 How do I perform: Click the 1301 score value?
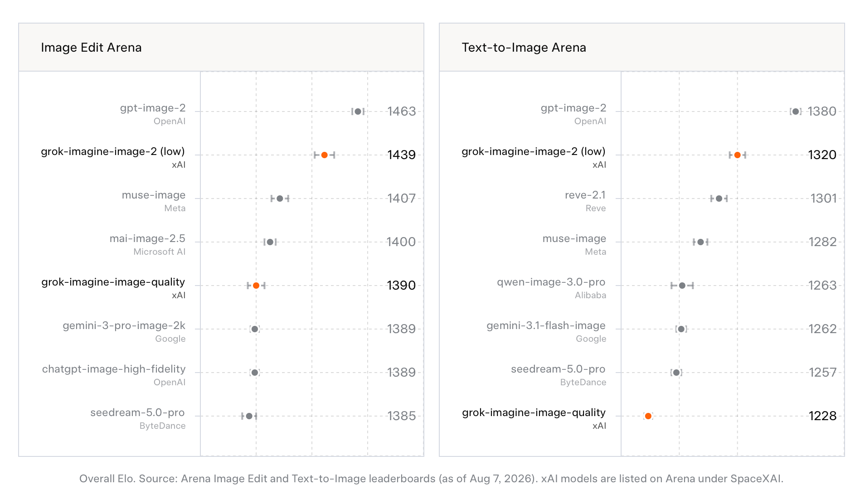(823, 199)
